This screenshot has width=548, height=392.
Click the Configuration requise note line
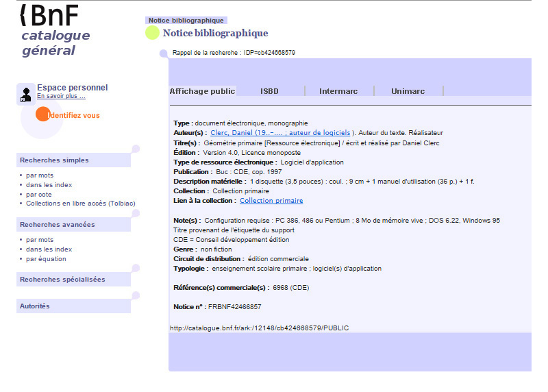352,221
